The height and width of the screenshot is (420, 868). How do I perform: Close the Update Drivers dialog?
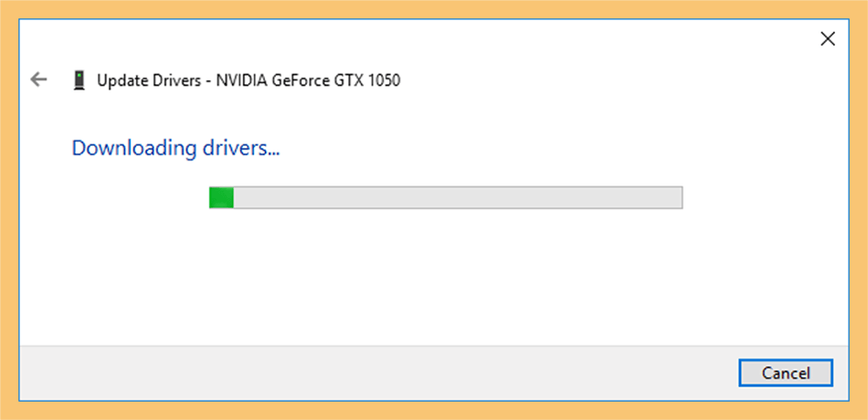[827, 38]
